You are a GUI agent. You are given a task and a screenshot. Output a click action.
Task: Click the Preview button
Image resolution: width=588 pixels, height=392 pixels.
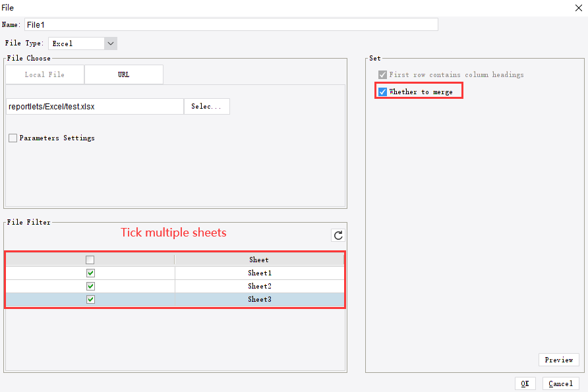pos(559,360)
